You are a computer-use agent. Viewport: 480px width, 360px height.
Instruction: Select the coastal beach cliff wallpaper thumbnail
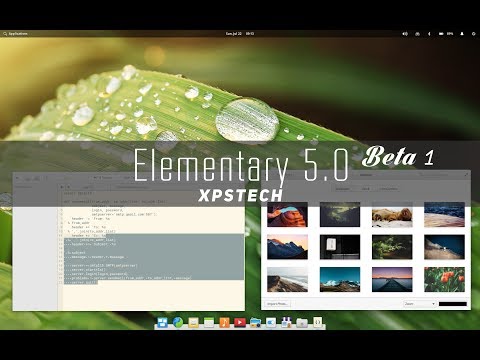click(x=287, y=279)
